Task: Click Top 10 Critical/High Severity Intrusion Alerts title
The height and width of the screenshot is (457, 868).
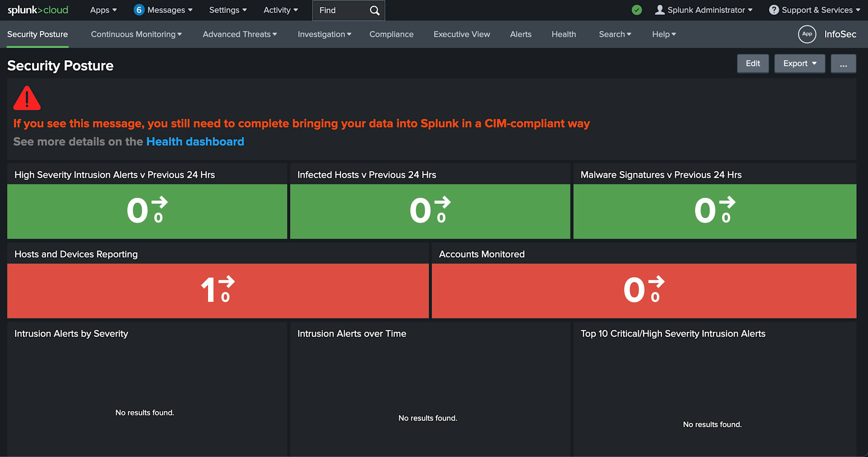Action: coord(673,334)
